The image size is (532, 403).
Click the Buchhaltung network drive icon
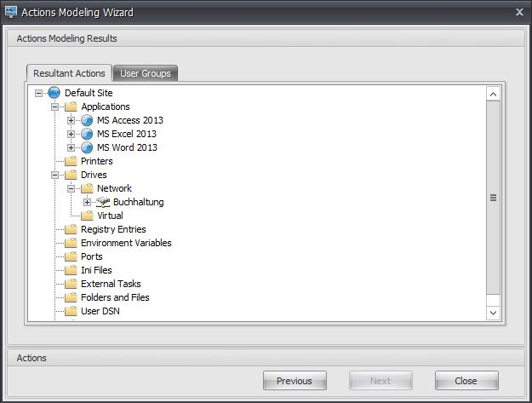[103, 202]
